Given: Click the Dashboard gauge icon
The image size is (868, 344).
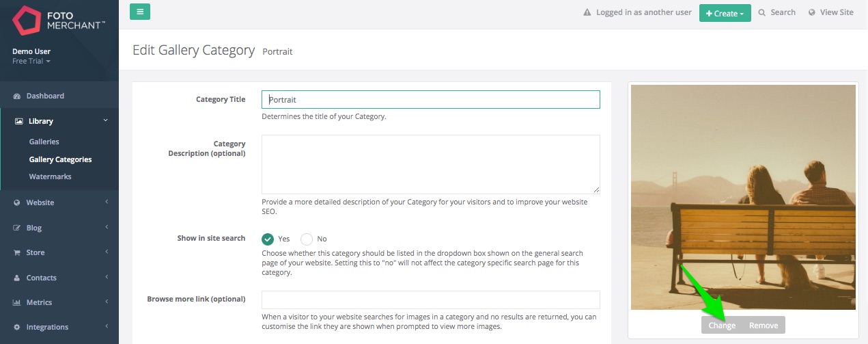Looking at the screenshot, I should click(17, 96).
